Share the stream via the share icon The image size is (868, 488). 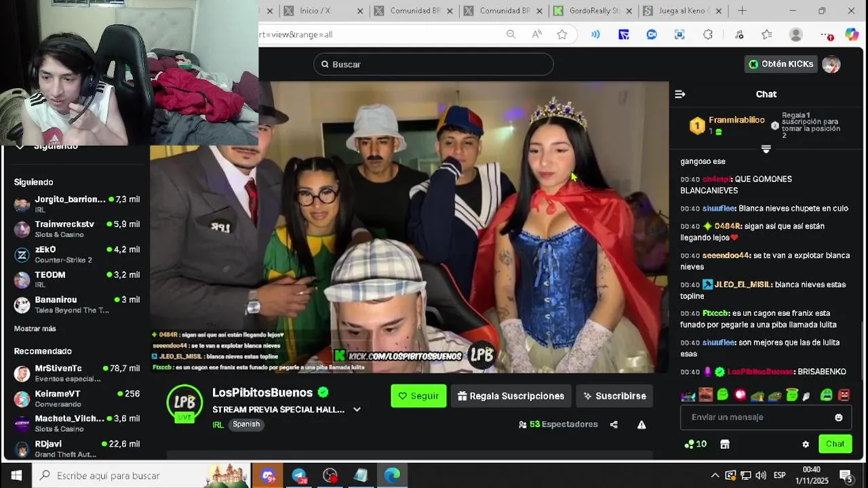(x=614, y=425)
